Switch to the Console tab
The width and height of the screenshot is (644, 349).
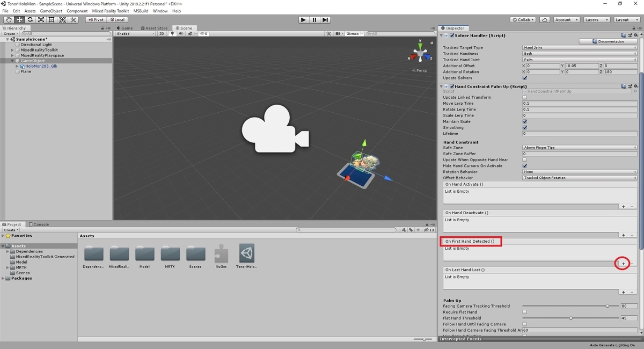39,224
